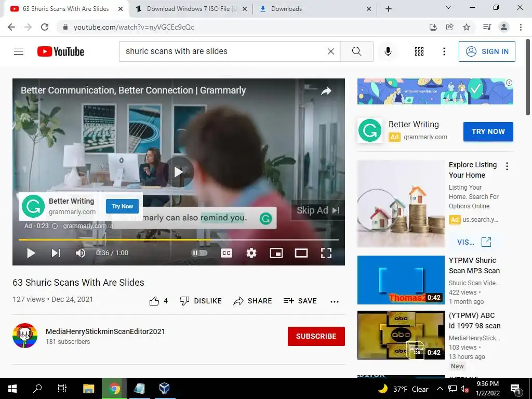Open Chrome profile avatar
This screenshot has width=532, height=399.
pos(504,27)
